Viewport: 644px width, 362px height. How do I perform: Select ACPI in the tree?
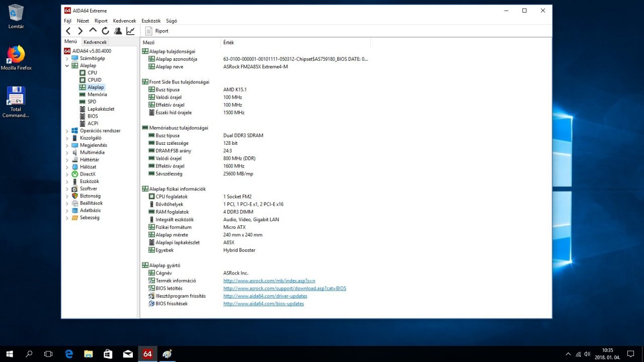click(x=93, y=123)
